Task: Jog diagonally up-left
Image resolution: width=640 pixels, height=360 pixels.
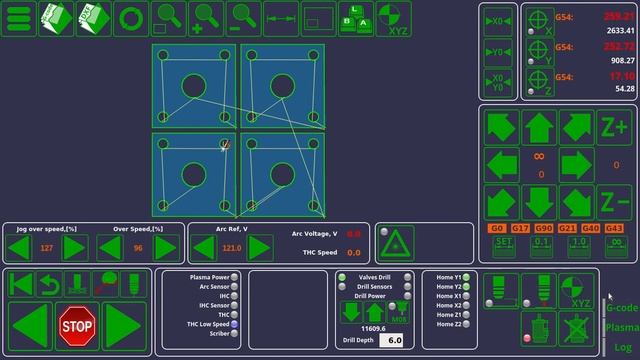Action: (x=502, y=127)
